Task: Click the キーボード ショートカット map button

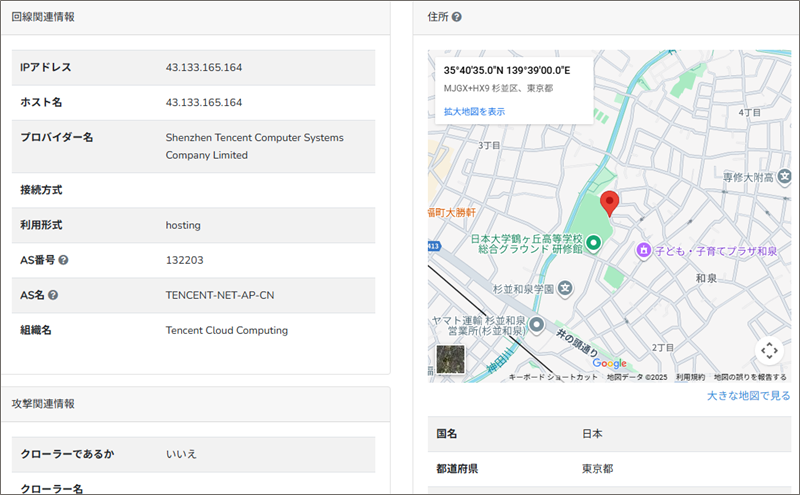Action: coord(553,377)
